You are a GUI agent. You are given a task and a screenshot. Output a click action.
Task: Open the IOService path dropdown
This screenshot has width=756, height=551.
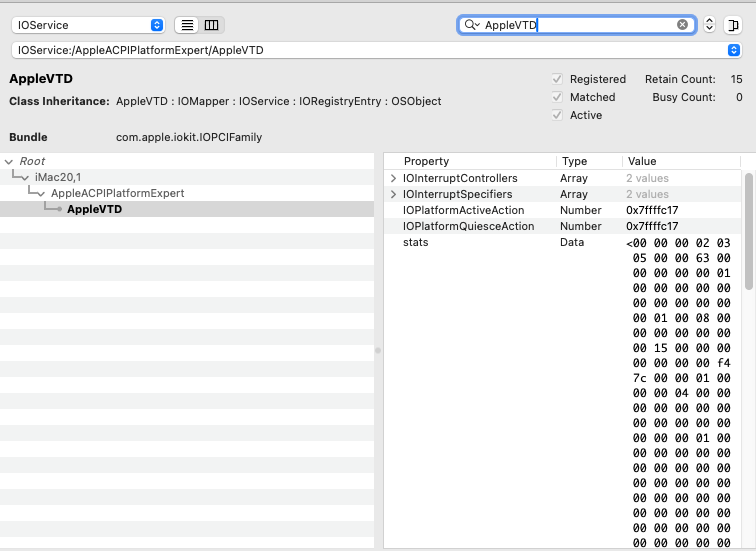tap(734, 50)
